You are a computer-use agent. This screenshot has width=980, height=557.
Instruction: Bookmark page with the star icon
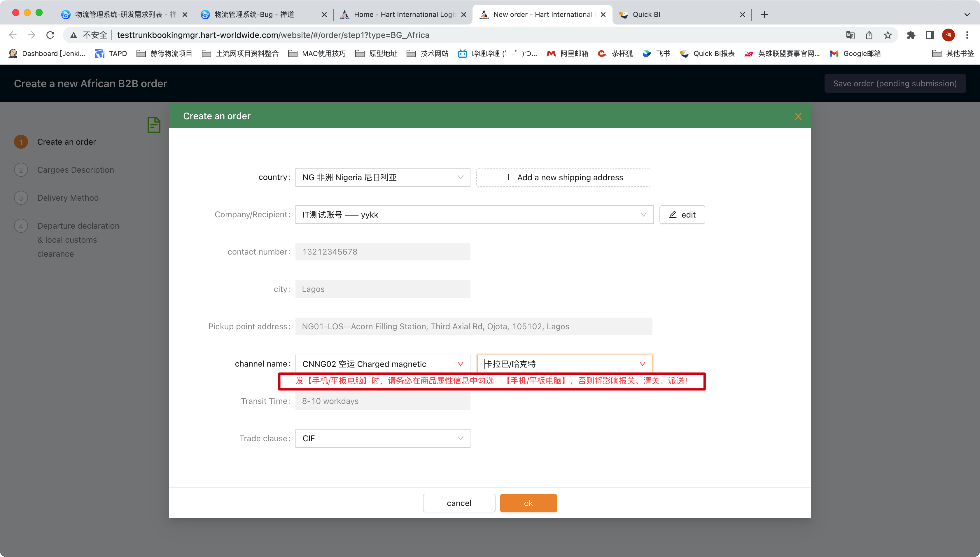888,35
